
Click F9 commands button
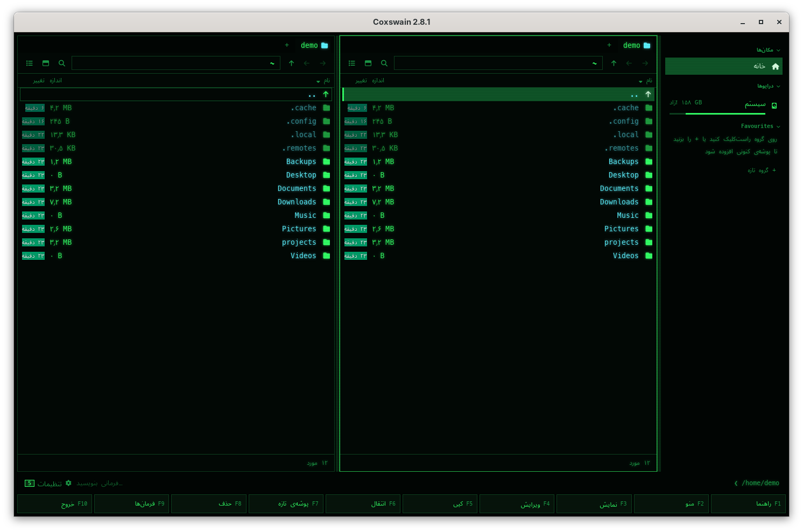pos(131,504)
